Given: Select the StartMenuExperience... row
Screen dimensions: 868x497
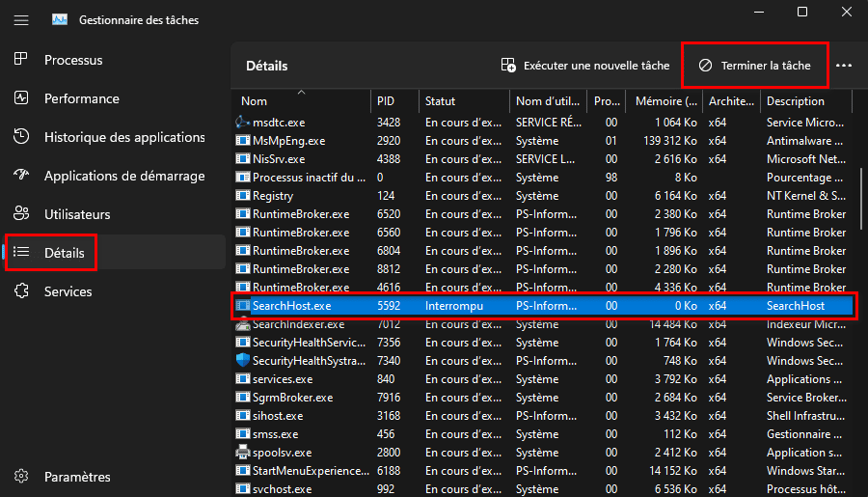Looking at the screenshot, I should (x=542, y=470).
